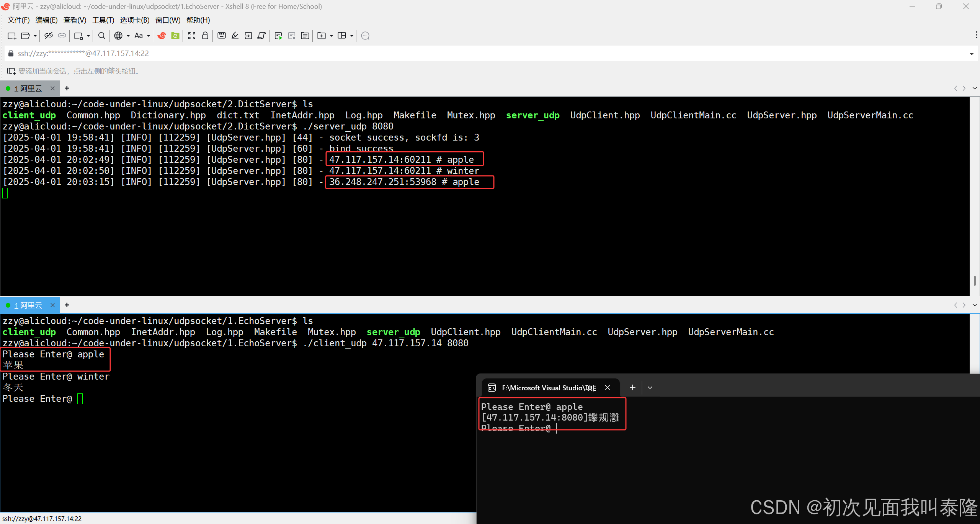
Task: Click the script run icon with green arrow
Action: pyautogui.click(x=278, y=36)
